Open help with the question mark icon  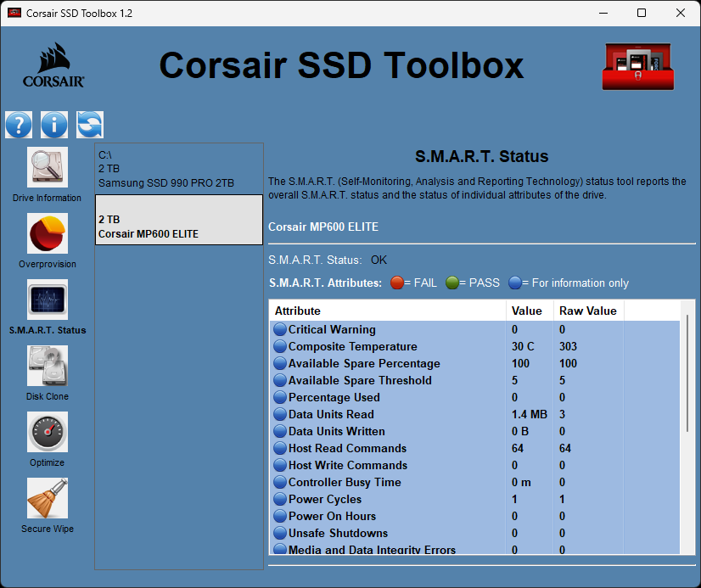(18, 124)
